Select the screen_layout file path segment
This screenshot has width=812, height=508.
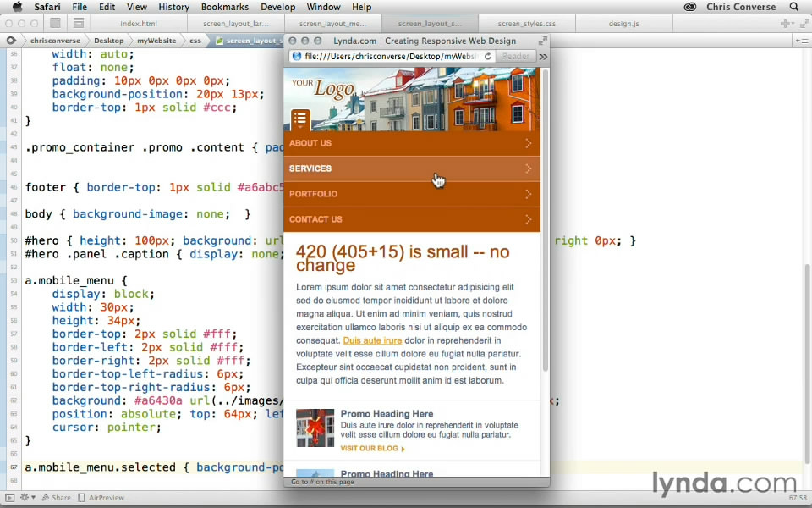(x=250, y=41)
